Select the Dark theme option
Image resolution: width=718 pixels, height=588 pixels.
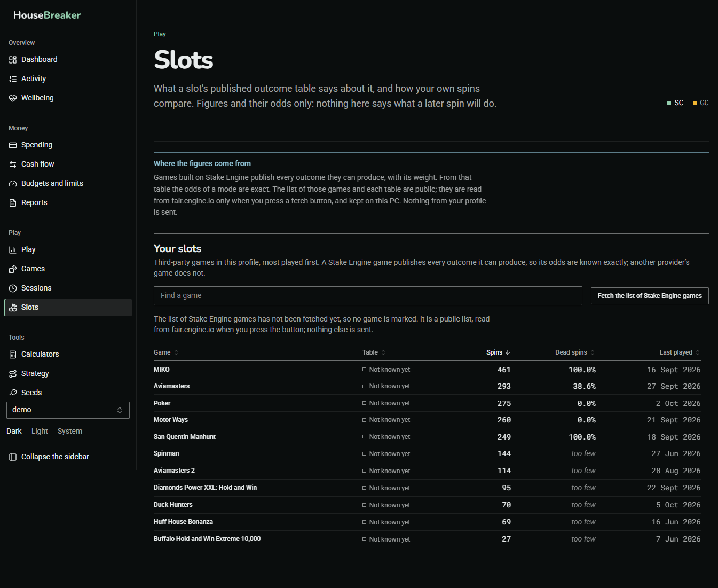(x=14, y=432)
